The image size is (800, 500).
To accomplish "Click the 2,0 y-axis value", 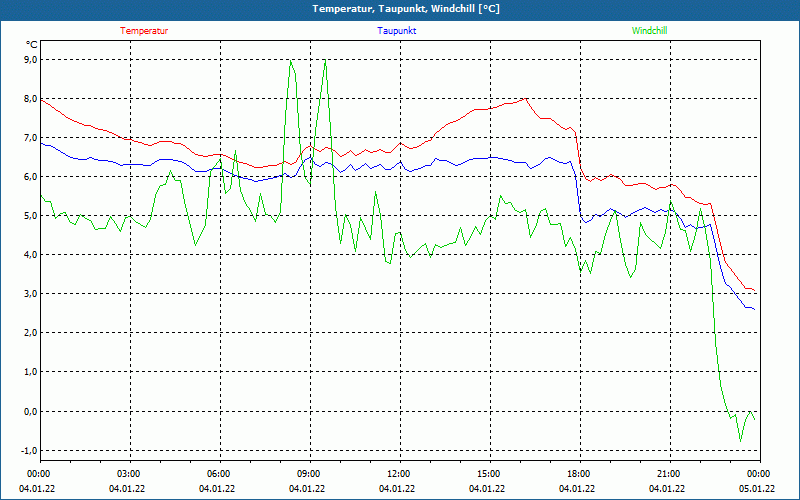I will pyautogui.click(x=31, y=333).
